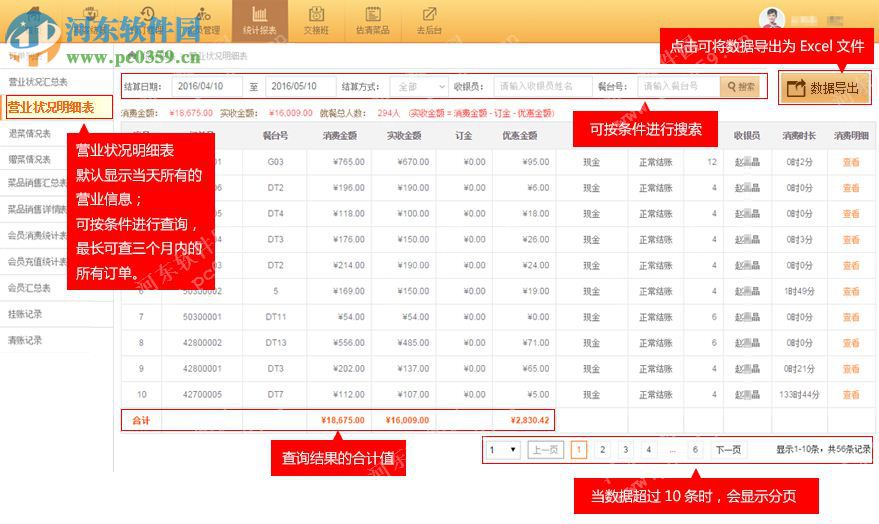The width and height of the screenshot is (879, 524).
Task: Go to page 6 in pagination
Action: (x=695, y=449)
